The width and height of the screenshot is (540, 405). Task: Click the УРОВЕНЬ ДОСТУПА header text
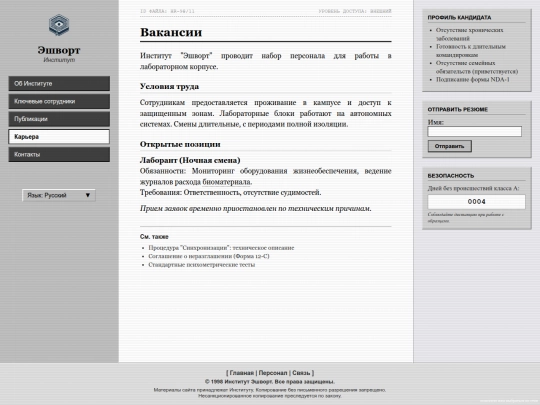tap(355, 11)
